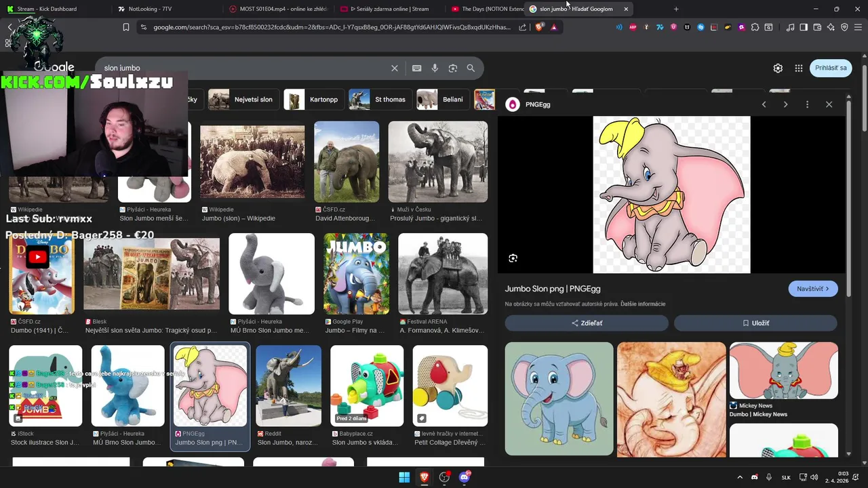Open the AdBlock Plus extension

pyautogui.click(x=633, y=27)
